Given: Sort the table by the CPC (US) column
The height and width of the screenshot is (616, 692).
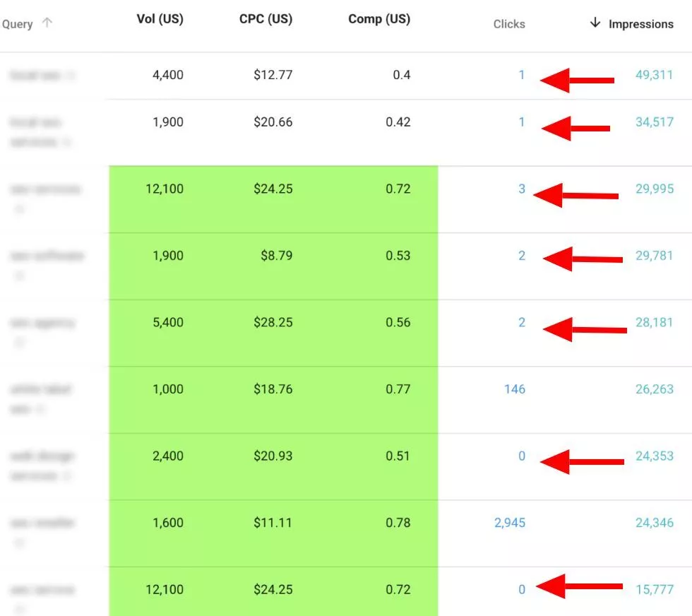Looking at the screenshot, I should [x=266, y=19].
